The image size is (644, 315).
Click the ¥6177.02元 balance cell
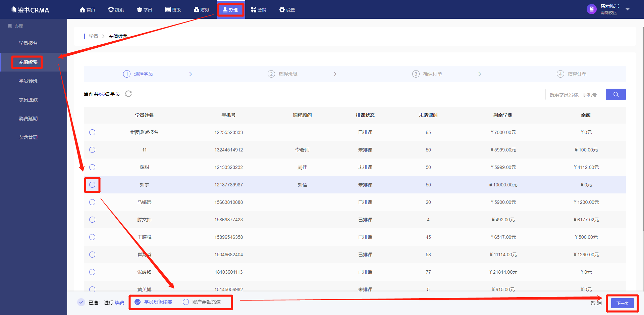point(586,220)
